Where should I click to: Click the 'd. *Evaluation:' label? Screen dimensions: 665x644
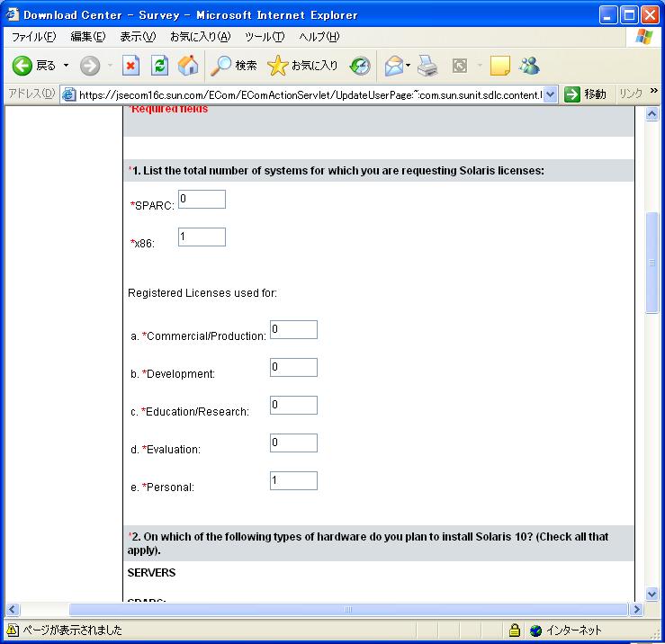[x=166, y=450]
